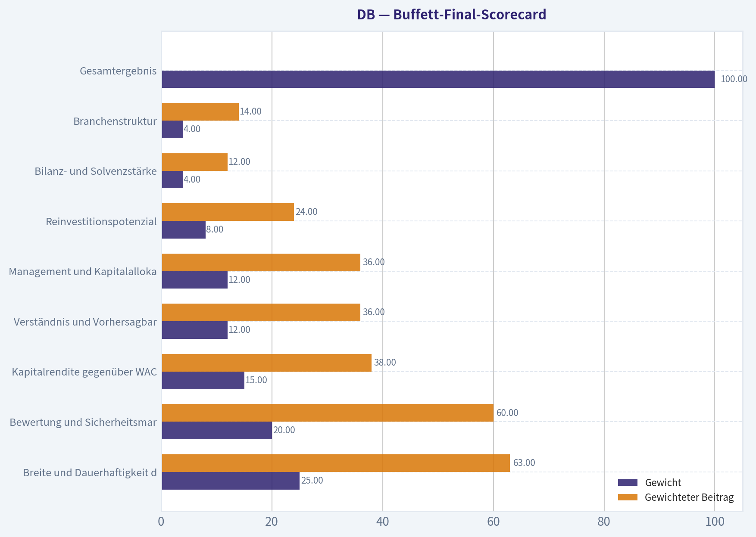Image resolution: width=756 pixels, height=537 pixels.
Task: Click the Gewichteter Beitrag legend text
Action: point(689,497)
